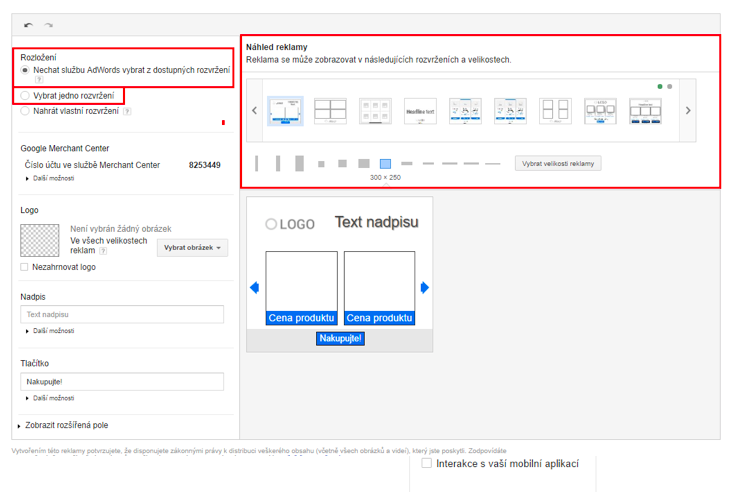Select the thinnest longest horizontal banner size icon

point(493,164)
